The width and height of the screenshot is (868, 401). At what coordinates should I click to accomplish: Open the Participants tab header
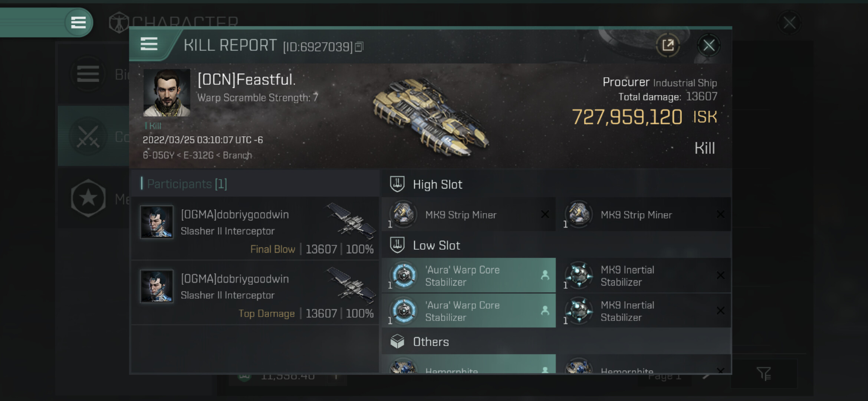pyautogui.click(x=187, y=184)
